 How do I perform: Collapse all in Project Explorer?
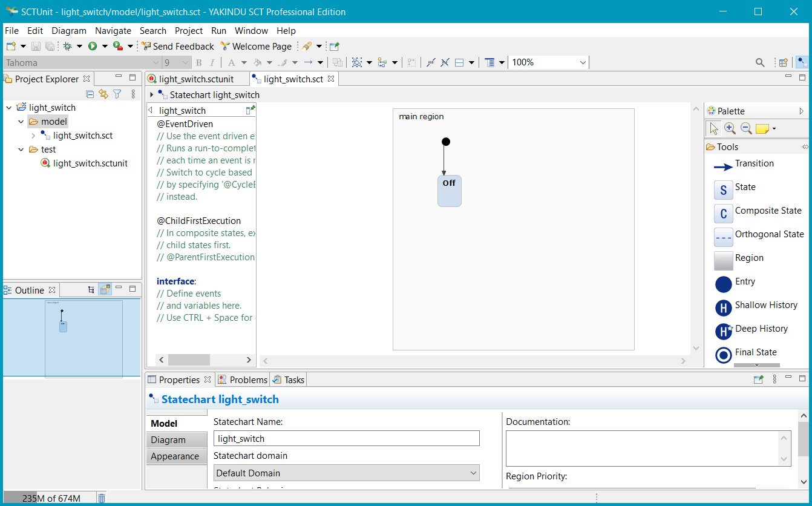point(90,94)
